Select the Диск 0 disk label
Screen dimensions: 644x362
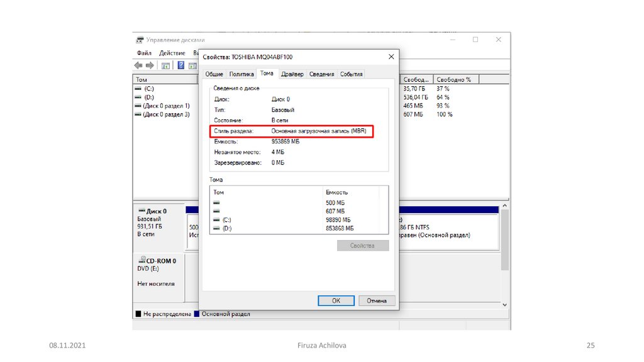pos(156,211)
